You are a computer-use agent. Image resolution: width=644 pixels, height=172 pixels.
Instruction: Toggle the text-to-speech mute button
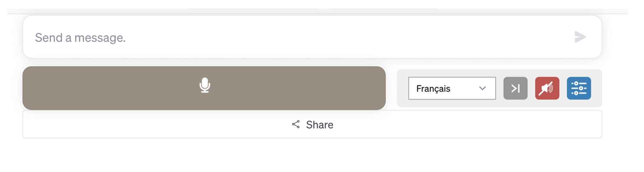547,88
